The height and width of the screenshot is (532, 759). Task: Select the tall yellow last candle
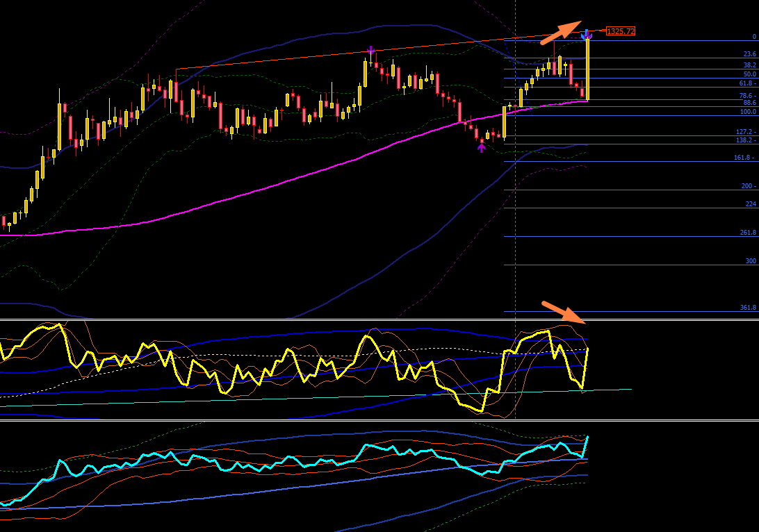(587, 69)
